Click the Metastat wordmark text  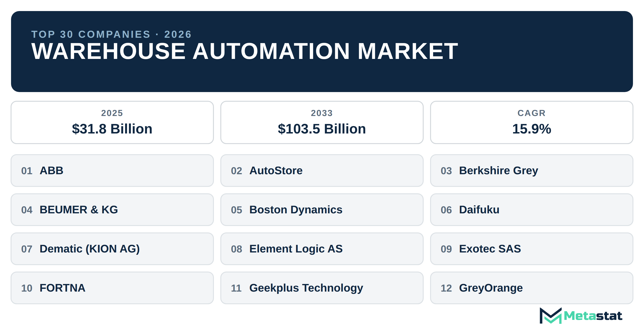coord(593,316)
